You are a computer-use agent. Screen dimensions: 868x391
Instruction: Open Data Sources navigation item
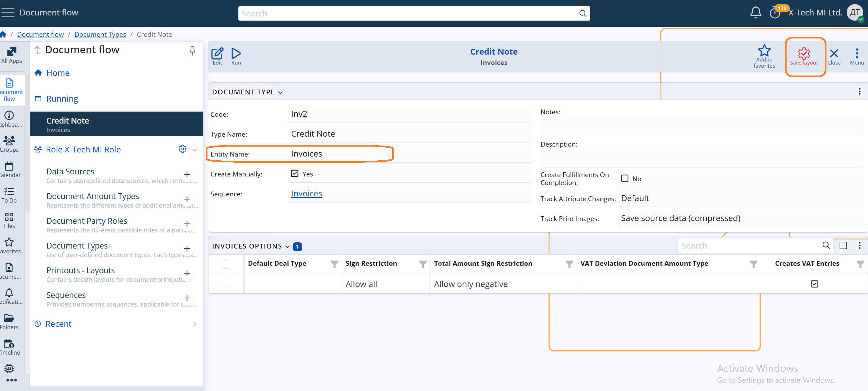pos(70,171)
